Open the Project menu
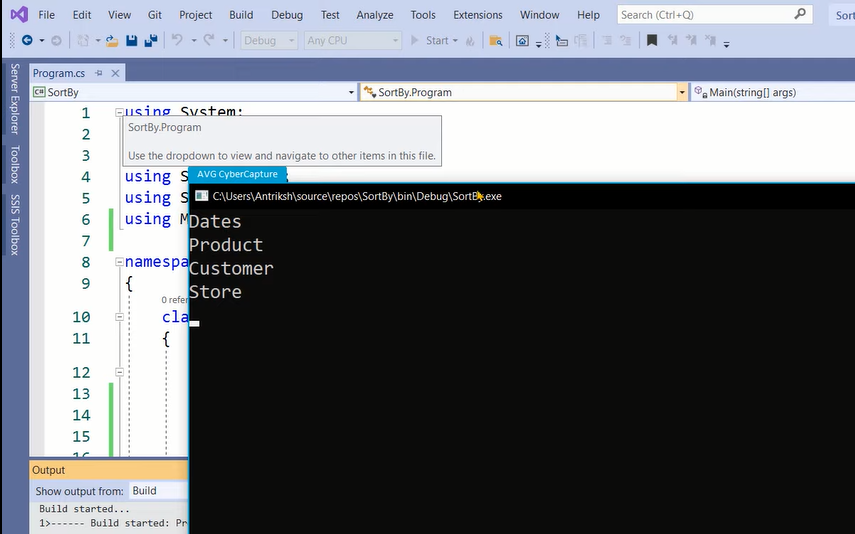This screenshot has width=855, height=534. pos(195,15)
